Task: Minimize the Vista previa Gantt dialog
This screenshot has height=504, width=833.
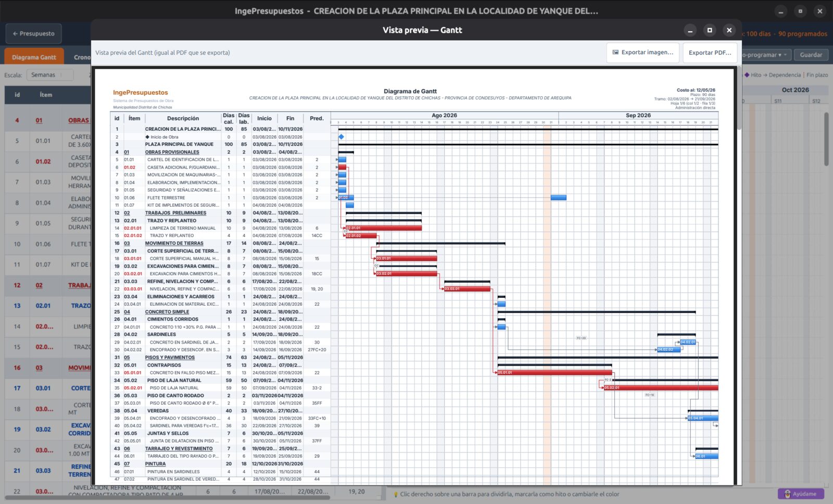Action: point(690,30)
